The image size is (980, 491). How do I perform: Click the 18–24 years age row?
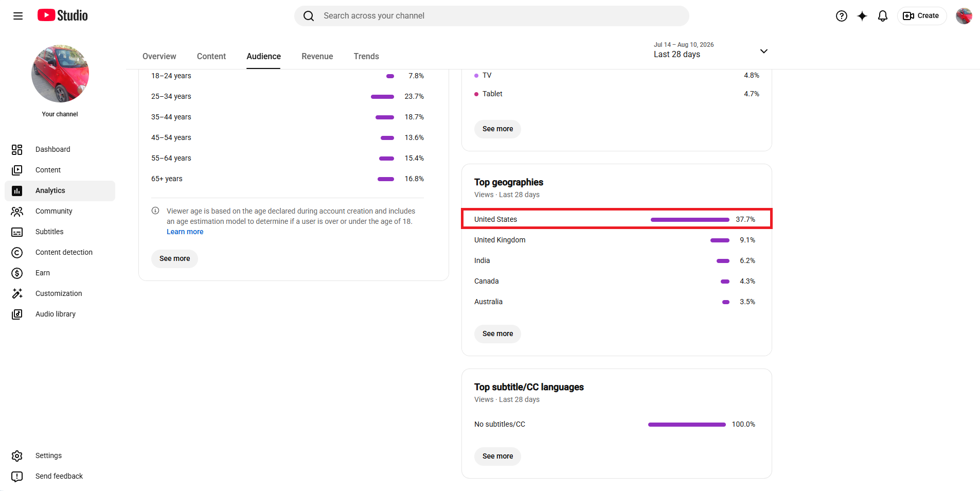[288, 76]
